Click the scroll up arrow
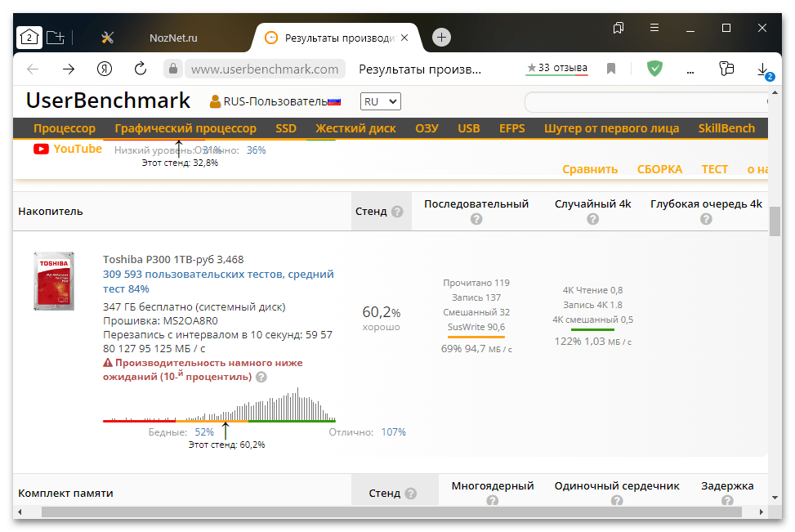The width and height of the screenshot is (795, 532). click(x=775, y=92)
